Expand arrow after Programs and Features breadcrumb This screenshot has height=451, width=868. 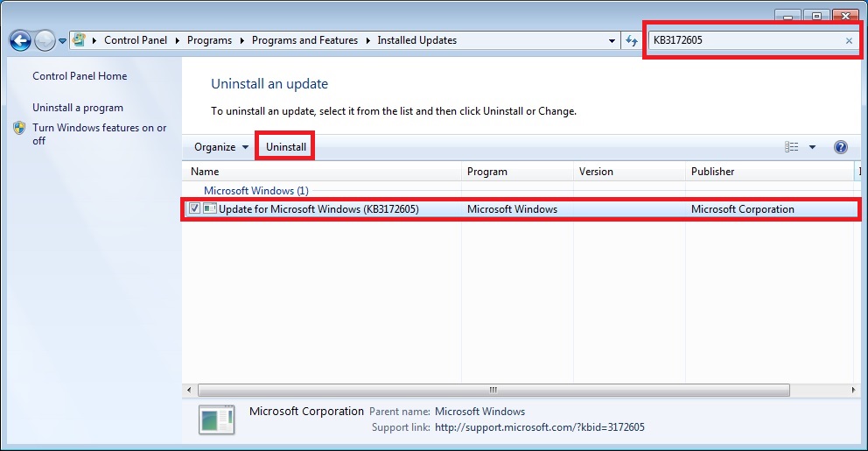click(367, 40)
